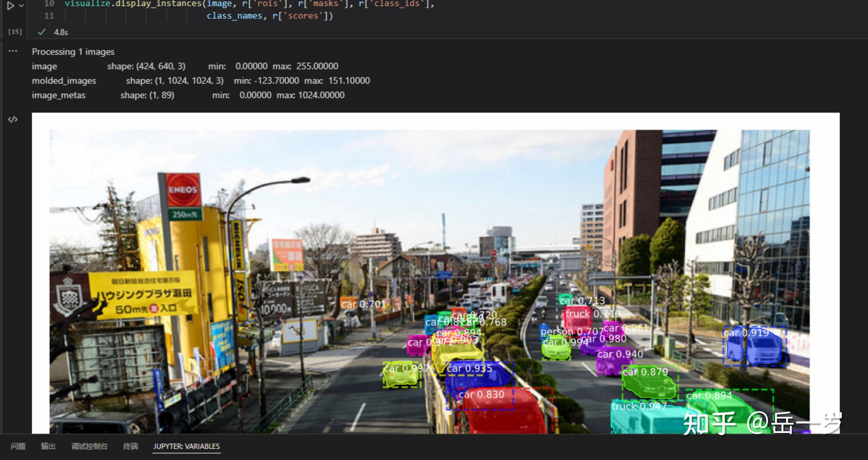The image size is (868, 460).
Task: Select the JUPYTER: VARIABLES tab
Action: [186, 446]
